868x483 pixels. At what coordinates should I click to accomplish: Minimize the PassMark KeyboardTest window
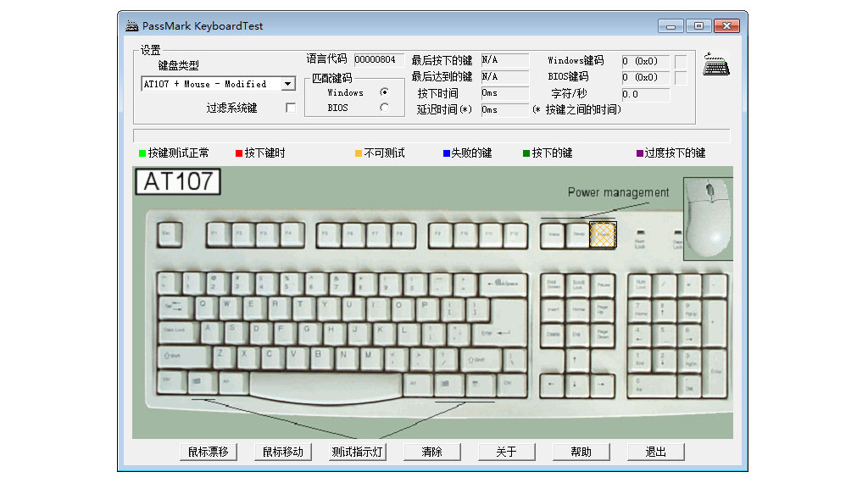click(670, 26)
